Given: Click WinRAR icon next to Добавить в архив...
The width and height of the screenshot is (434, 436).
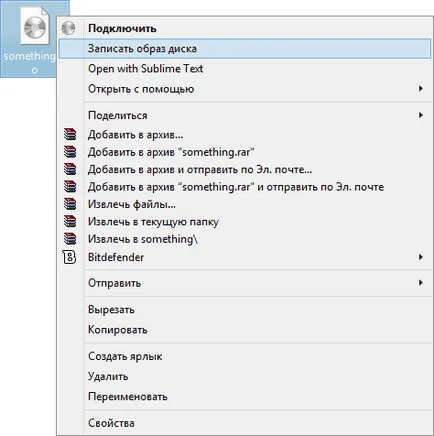Looking at the screenshot, I should tap(70, 135).
